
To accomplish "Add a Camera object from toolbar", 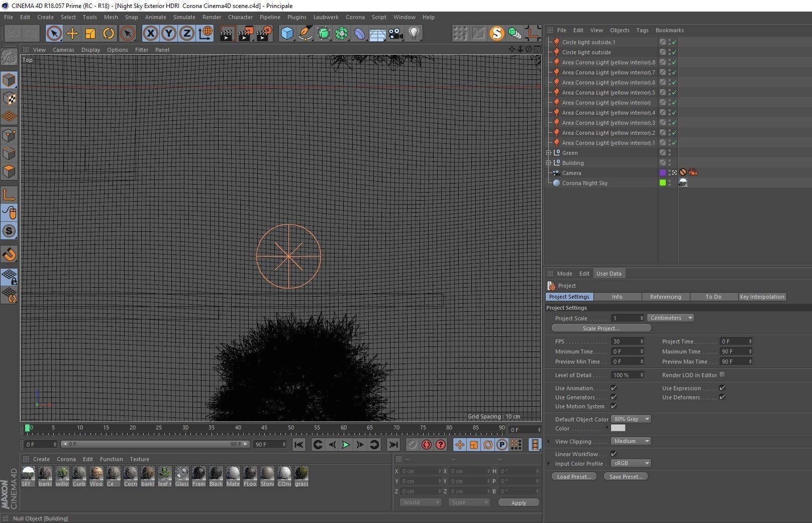I will 396,34.
